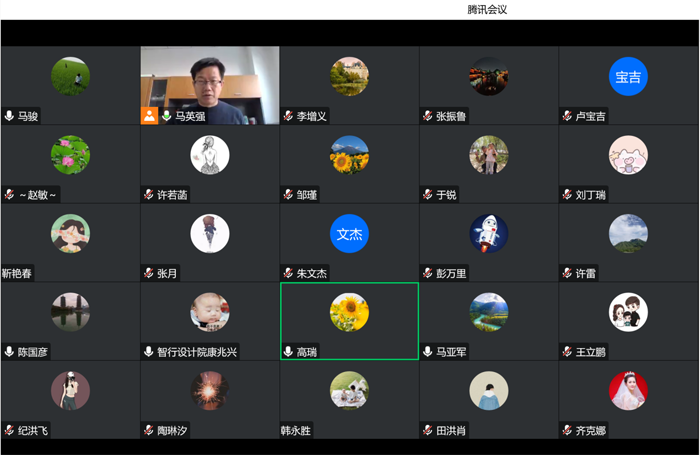The width and height of the screenshot is (700, 455).
Task: Select 靳艳春's cartoon girl avatar
Action: pos(71,234)
